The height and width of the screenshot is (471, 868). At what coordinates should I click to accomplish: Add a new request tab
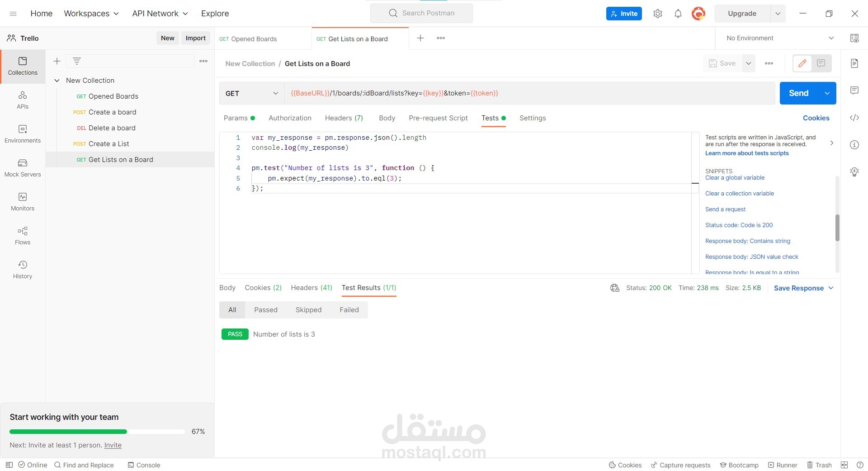tap(420, 38)
